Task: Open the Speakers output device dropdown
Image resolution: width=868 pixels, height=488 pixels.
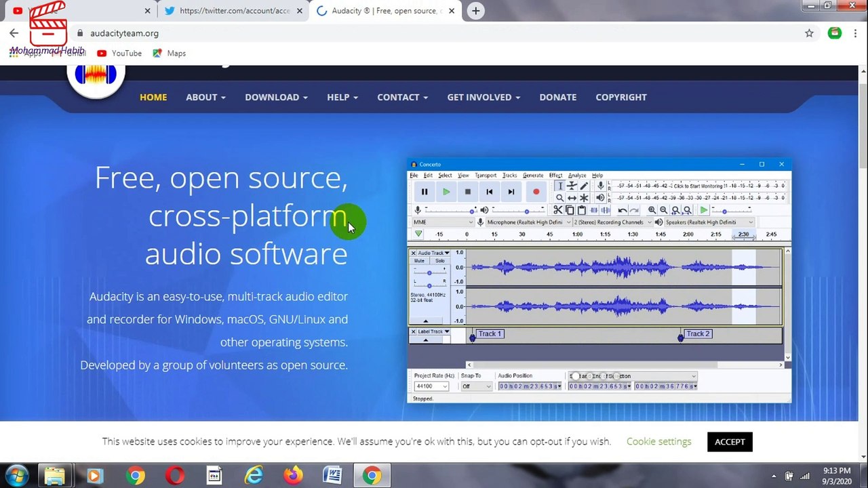Action: tap(709, 222)
